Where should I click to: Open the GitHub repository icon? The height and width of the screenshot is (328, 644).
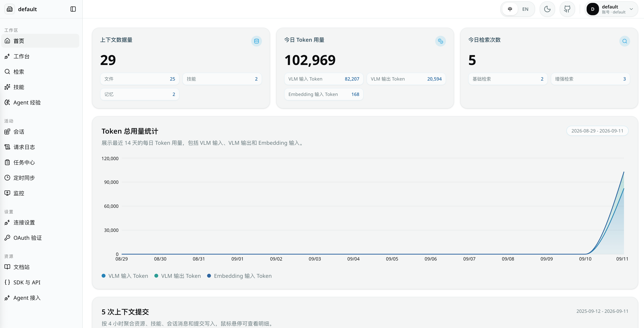point(567,9)
